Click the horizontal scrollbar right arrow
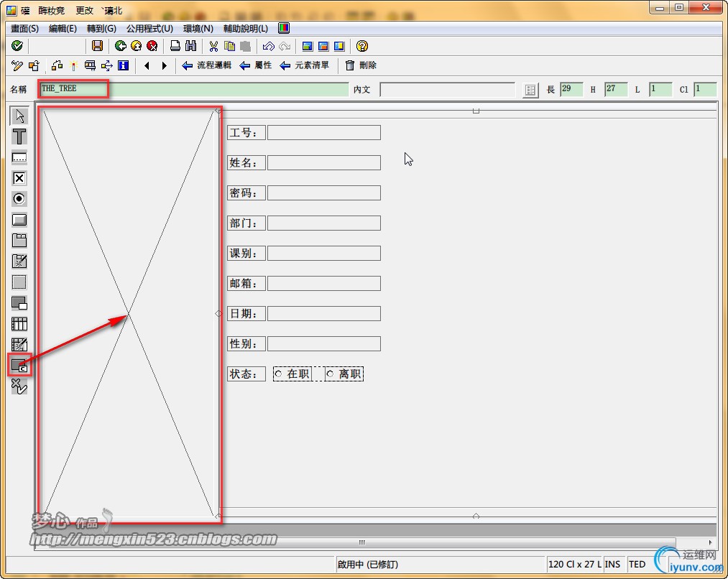 (x=710, y=542)
